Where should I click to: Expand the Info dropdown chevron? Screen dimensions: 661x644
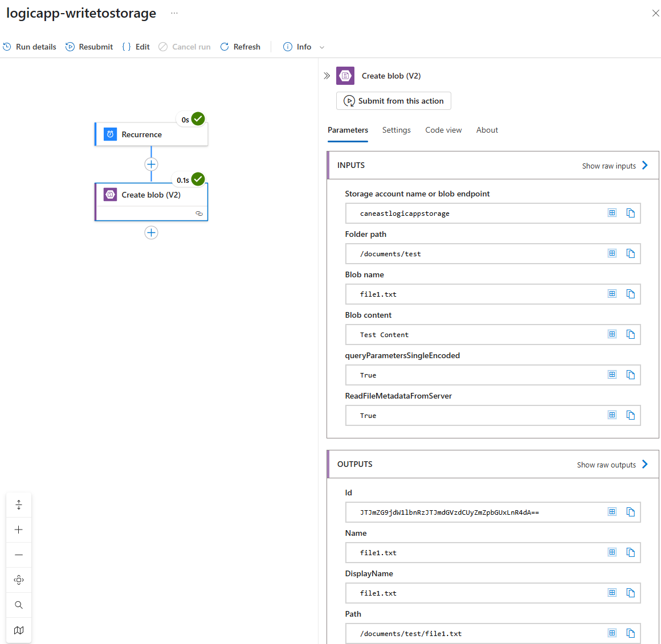tap(322, 47)
